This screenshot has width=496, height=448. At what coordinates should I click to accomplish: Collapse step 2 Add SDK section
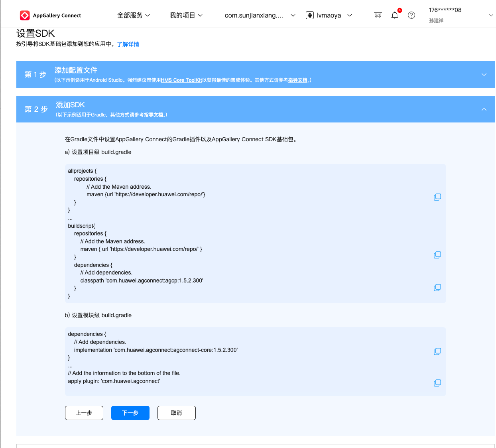pos(484,109)
